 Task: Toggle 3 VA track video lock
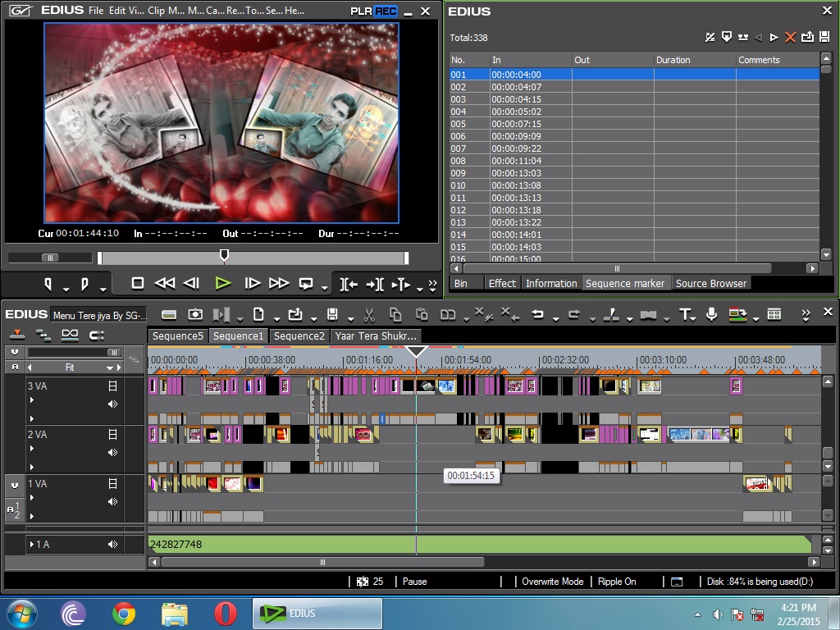tap(112, 386)
